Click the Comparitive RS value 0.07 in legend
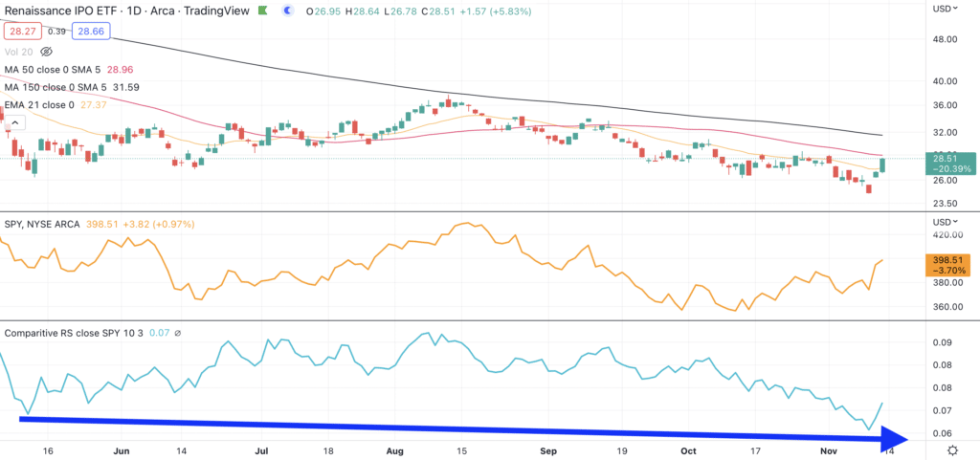 click(160, 334)
